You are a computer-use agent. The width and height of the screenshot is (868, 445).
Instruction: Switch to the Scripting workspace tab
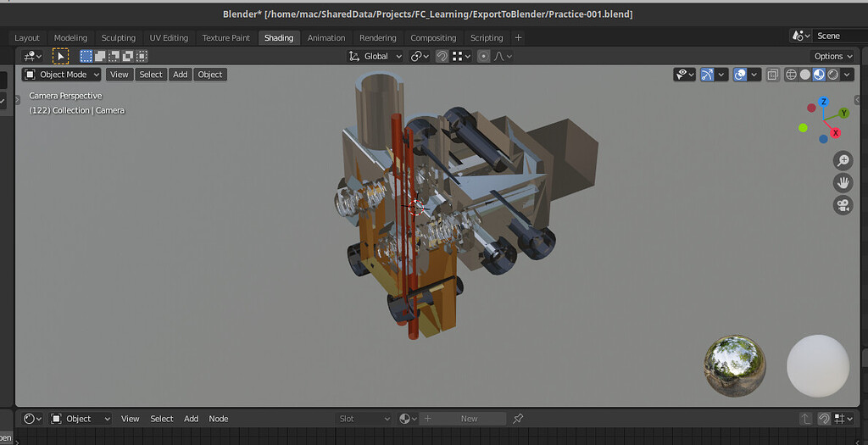[487, 37]
